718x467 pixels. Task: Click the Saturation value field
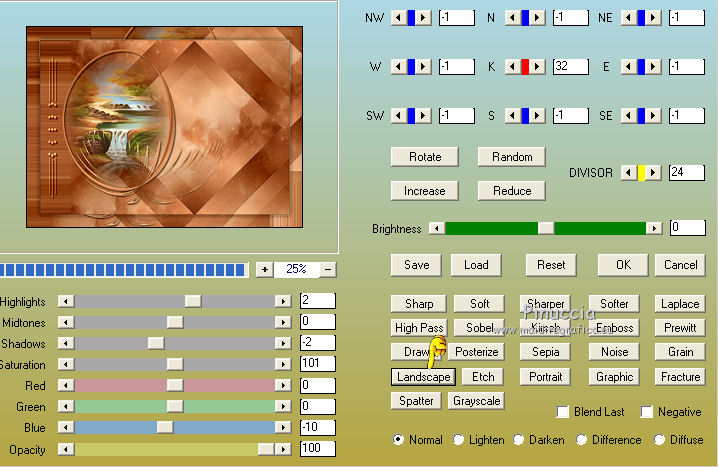click(318, 364)
